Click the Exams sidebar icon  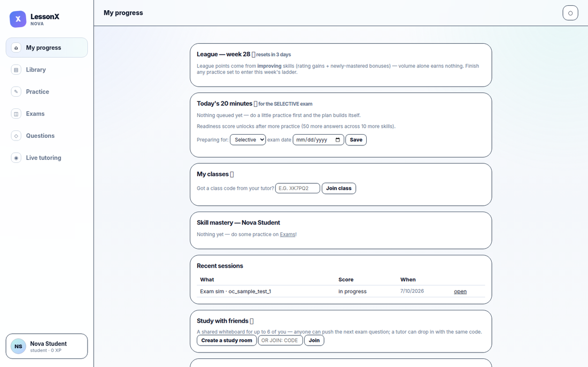pos(16,114)
